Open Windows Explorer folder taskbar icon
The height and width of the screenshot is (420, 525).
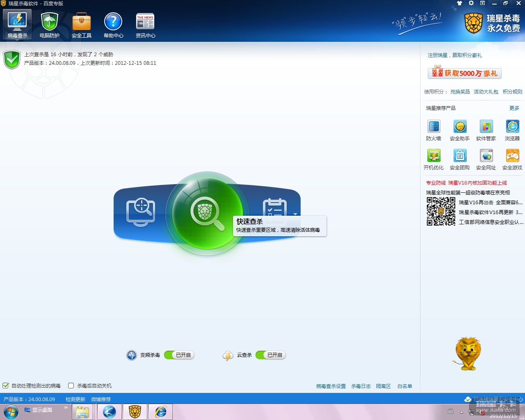pos(82,412)
